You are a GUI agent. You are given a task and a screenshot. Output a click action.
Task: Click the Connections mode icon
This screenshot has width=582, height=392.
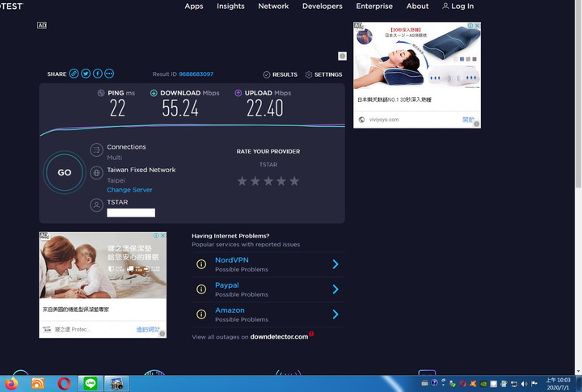pos(96,150)
